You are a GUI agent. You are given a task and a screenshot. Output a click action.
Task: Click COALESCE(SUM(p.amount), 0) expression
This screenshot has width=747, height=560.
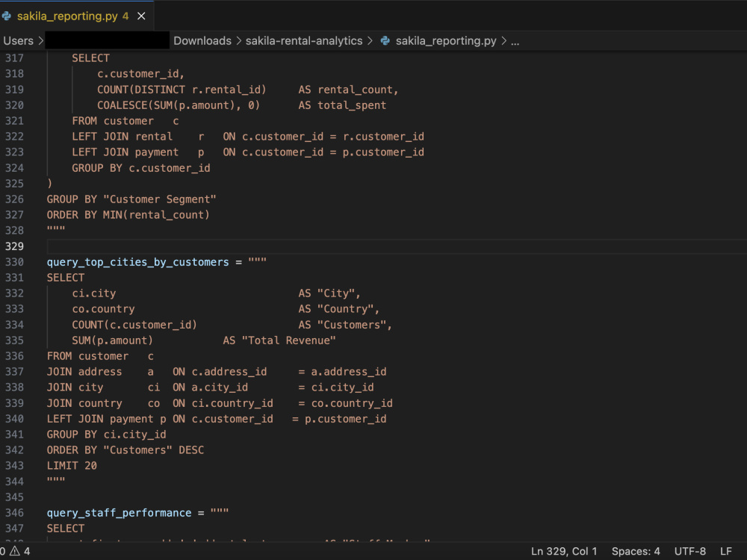click(179, 105)
